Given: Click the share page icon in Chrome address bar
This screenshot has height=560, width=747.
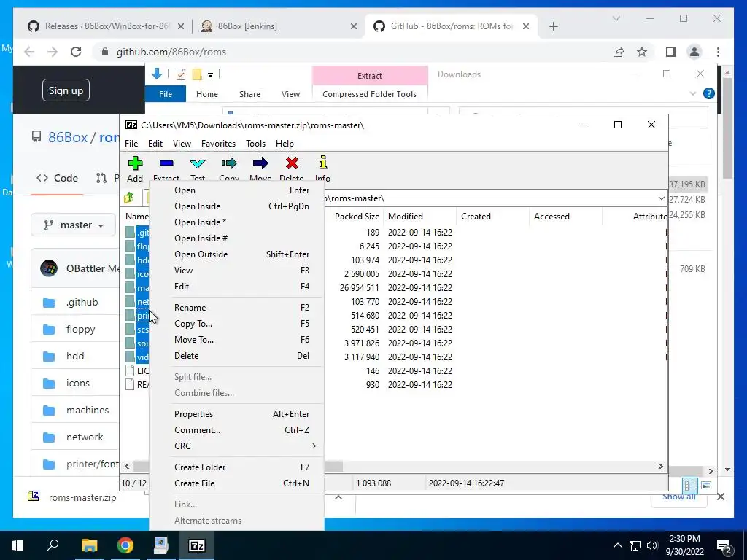Looking at the screenshot, I should coord(619,52).
